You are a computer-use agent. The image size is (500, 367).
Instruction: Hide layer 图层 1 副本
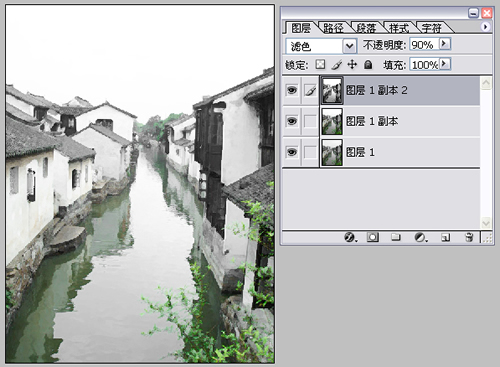point(292,121)
